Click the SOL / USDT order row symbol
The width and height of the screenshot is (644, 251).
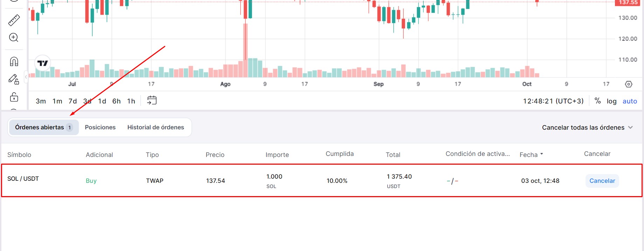point(23,179)
